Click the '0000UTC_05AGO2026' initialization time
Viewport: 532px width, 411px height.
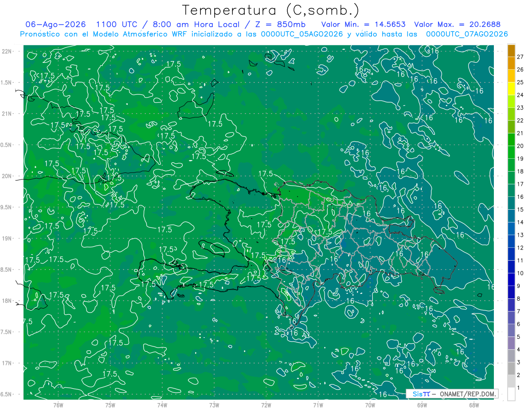(302, 34)
